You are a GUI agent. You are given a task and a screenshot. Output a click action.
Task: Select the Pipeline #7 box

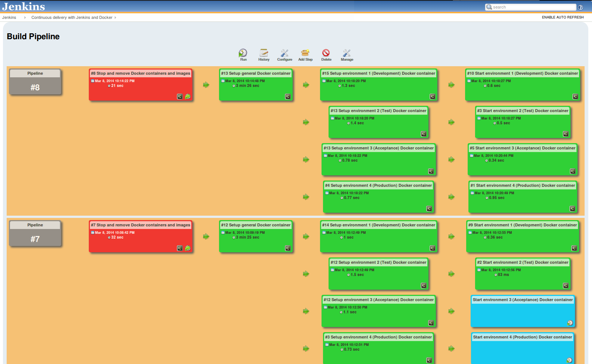click(35, 234)
